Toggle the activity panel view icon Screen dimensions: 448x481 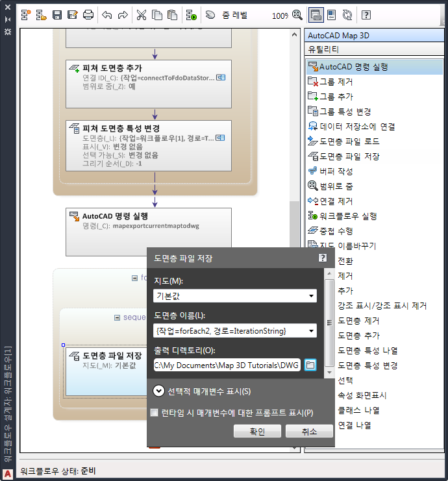click(x=316, y=15)
